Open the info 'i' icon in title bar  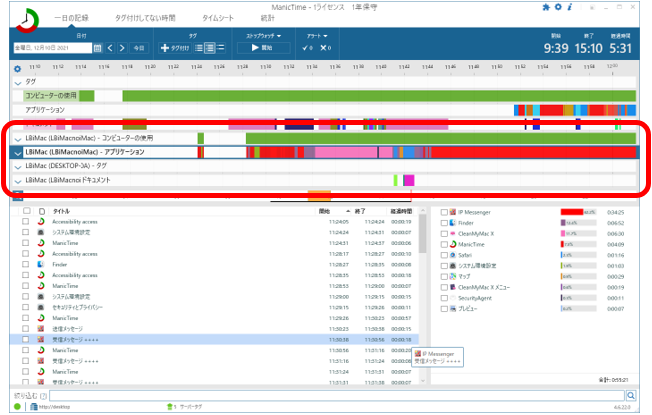point(570,7)
